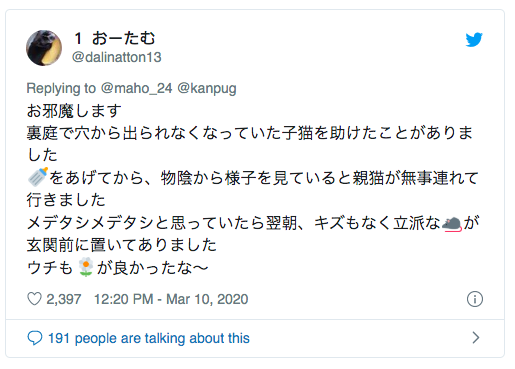Image resolution: width=515 pixels, height=369 pixels.
Task: Open @maho_24 mention link
Action: point(136,88)
